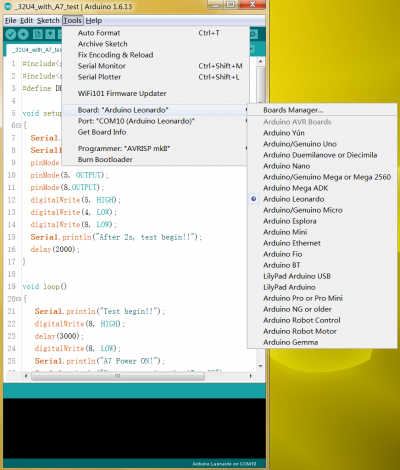Launch WiFi101 Firmware Updater

(x=156, y=94)
